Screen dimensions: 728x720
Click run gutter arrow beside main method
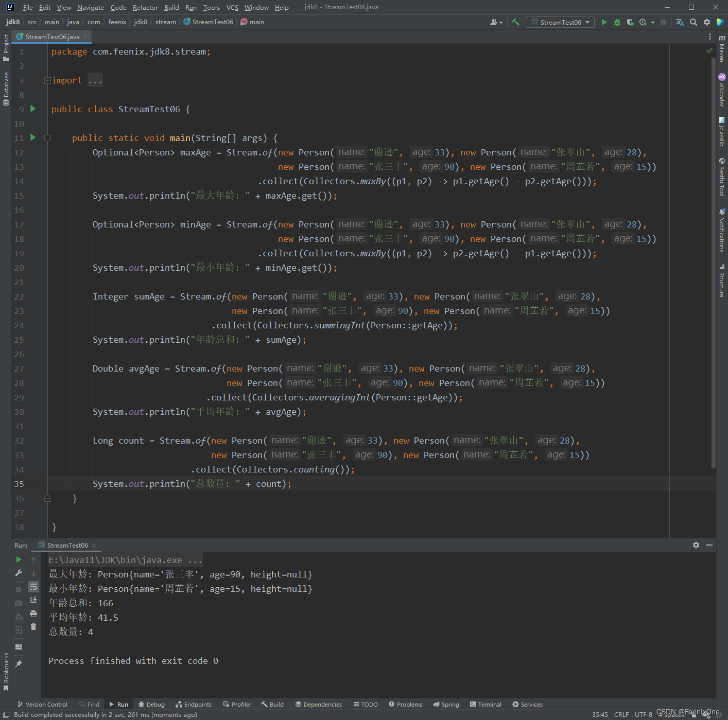33,137
